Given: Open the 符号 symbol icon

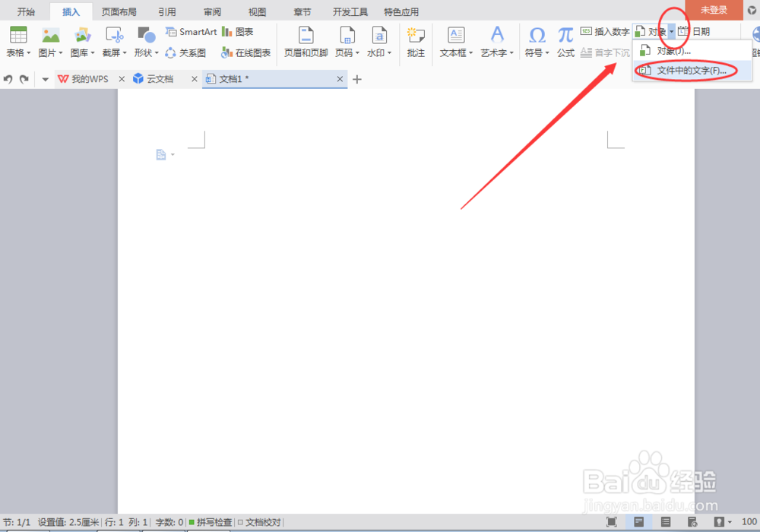Looking at the screenshot, I should 537,36.
